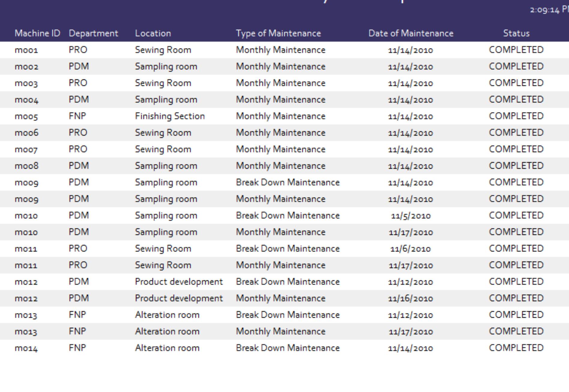The width and height of the screenshot is (569, 392).
Task: Select the m006 machine ID cell
Action: (x=26, y=133)
